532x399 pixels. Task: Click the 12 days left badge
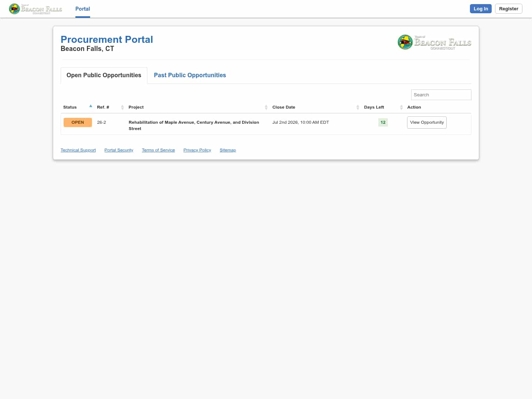383,122
